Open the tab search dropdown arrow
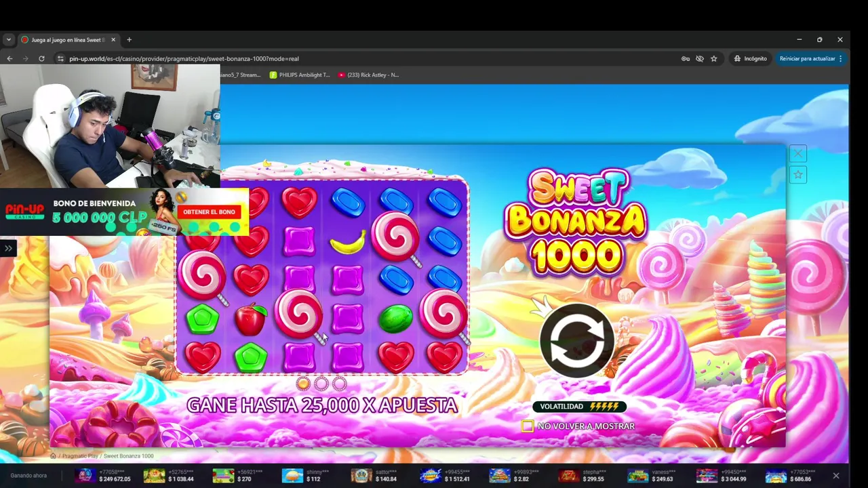This screenshot has width=868, height=488. 8,40
